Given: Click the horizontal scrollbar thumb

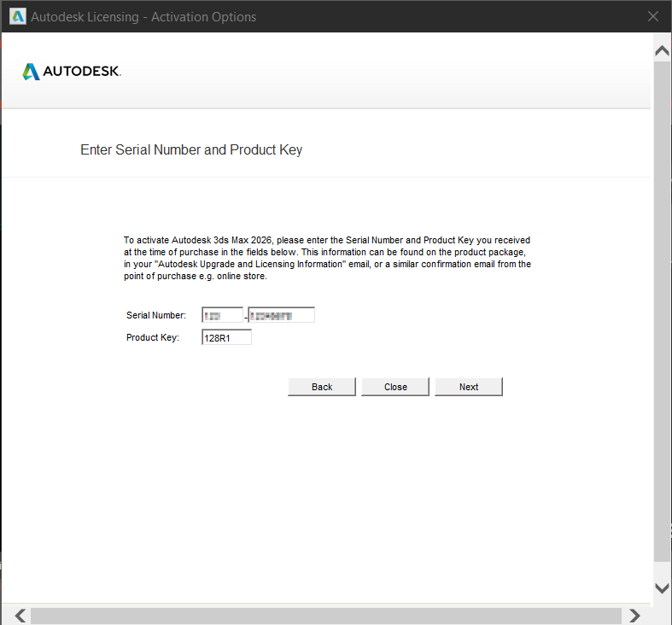Looking at the screenshot, I should (x=325, y=616).
